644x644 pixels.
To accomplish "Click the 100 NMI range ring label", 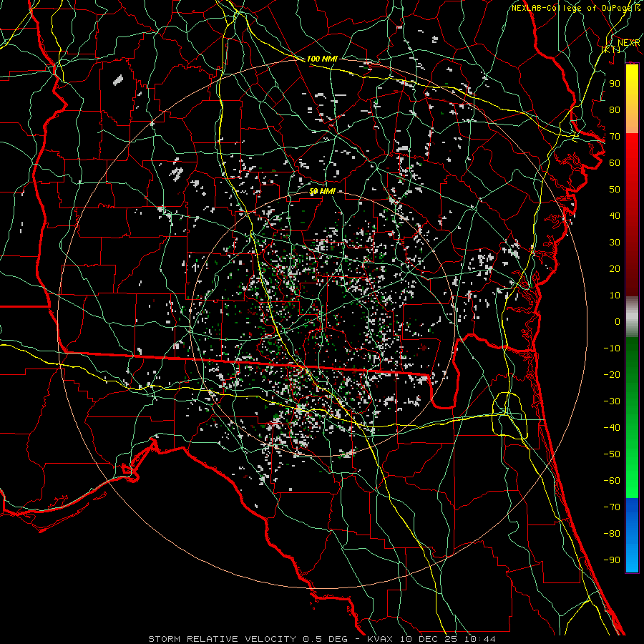I will tap(322, 59).
